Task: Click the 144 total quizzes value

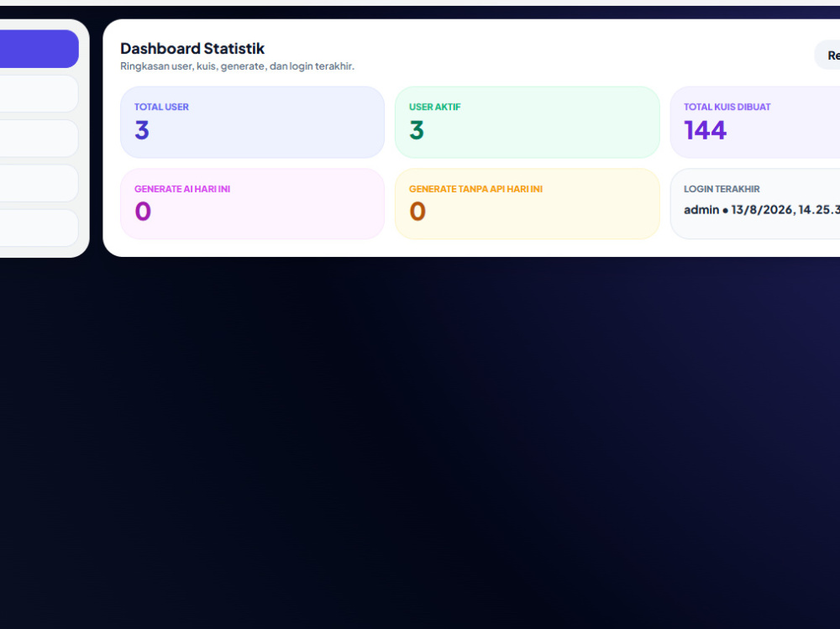Action: click(x=705, y=130)
